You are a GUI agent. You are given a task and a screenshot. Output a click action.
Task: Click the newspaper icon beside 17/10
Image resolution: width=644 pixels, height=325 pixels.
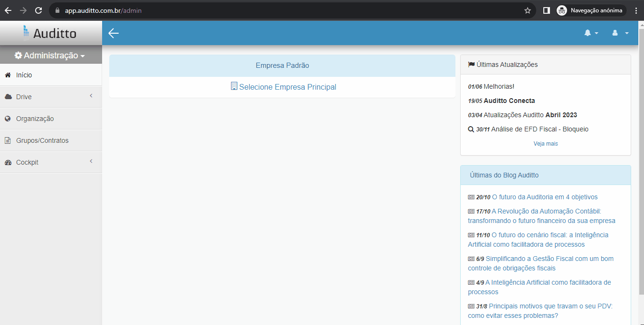tap(471, 211)
